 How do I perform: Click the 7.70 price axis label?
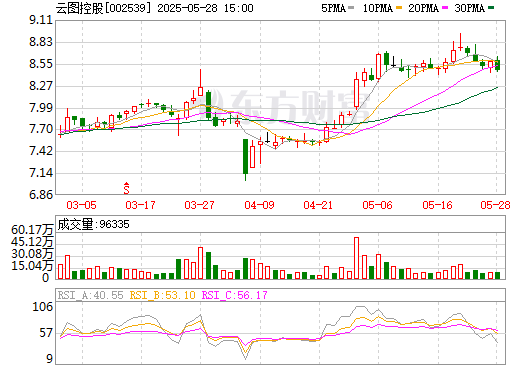[41, 129]
